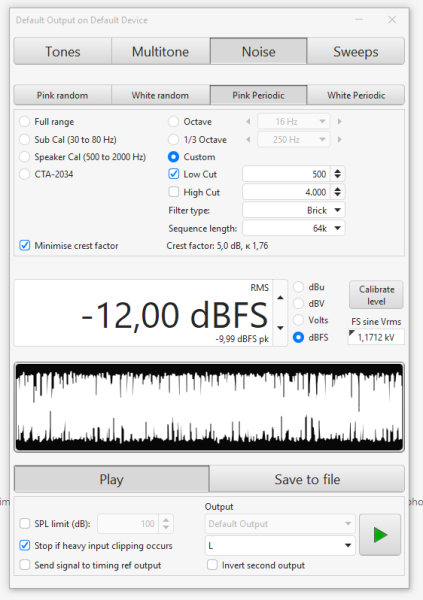Step the 1/3 octave frequency to the next value
The image size is (423, 600).
(339, 140)
